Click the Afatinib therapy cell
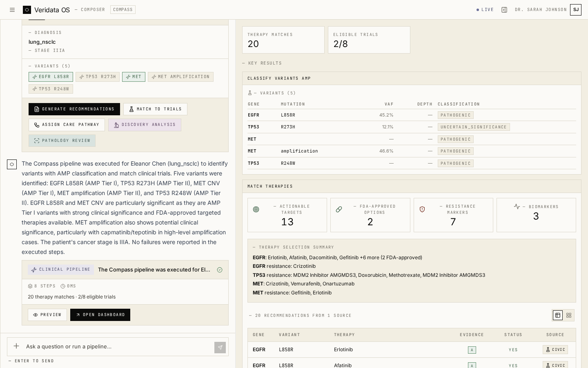 [343, 365]
